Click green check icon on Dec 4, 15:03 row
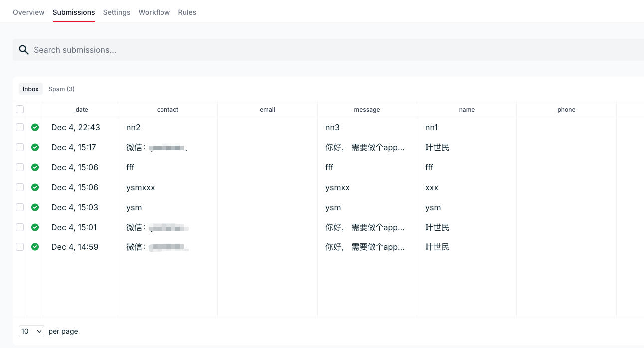This screenshot has height=348, width=644. click(x=35, y=207)
